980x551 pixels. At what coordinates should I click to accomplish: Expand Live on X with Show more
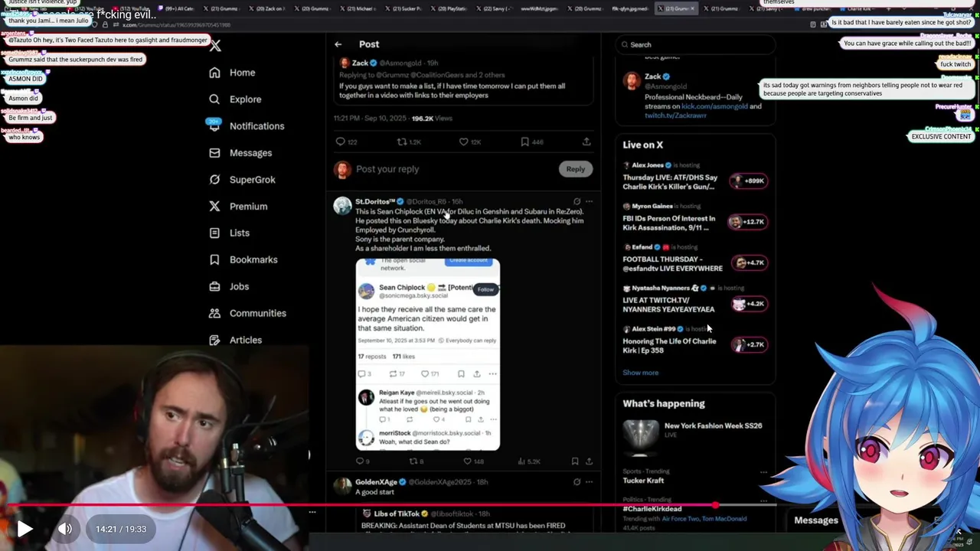pos(640,373)
